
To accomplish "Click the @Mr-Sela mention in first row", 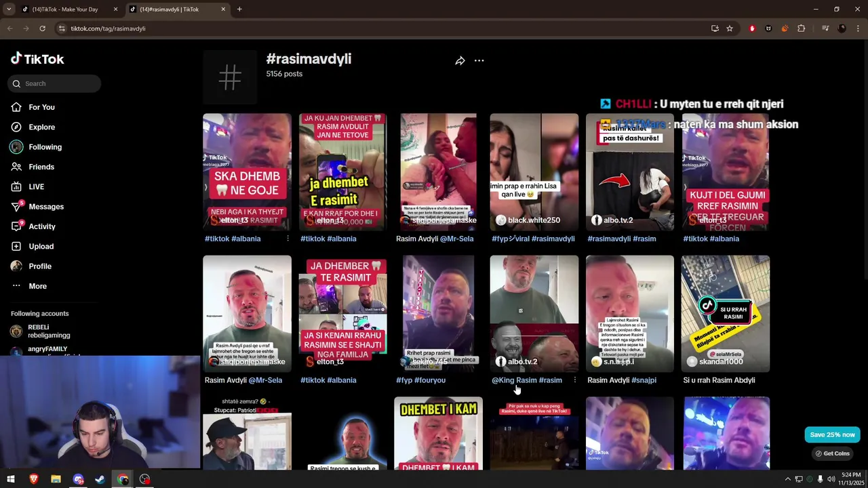I will [x=456, y=239].
